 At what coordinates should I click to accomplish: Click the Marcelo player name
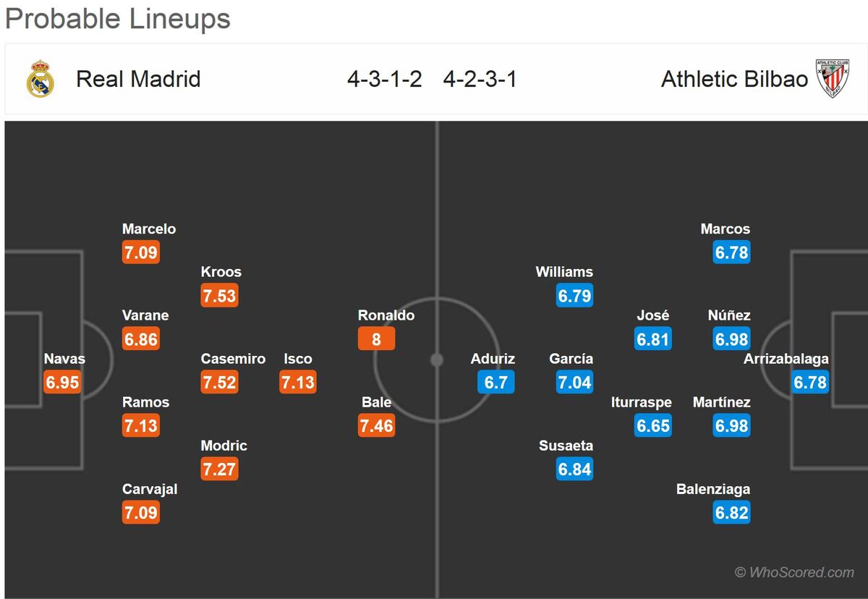(x=149, y=229)
